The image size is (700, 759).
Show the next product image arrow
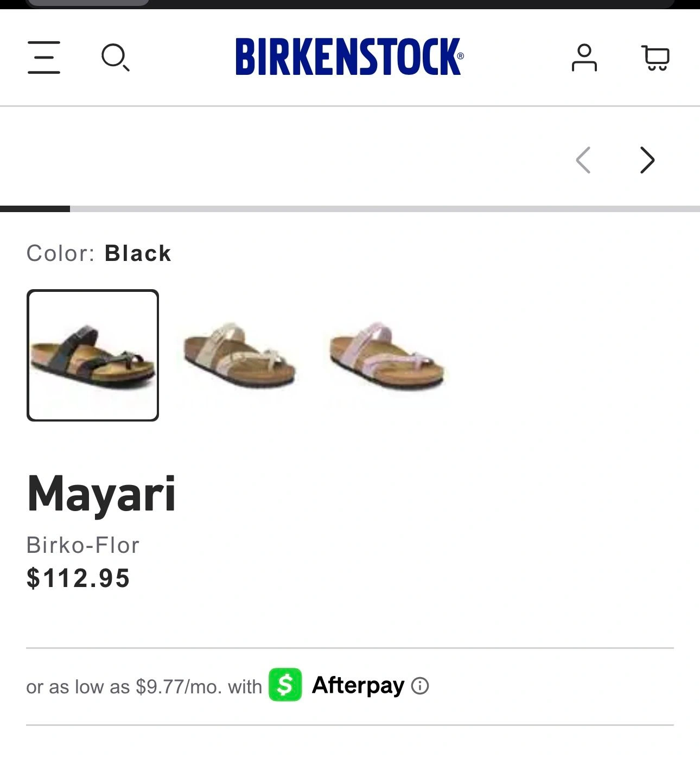point(647,160)
